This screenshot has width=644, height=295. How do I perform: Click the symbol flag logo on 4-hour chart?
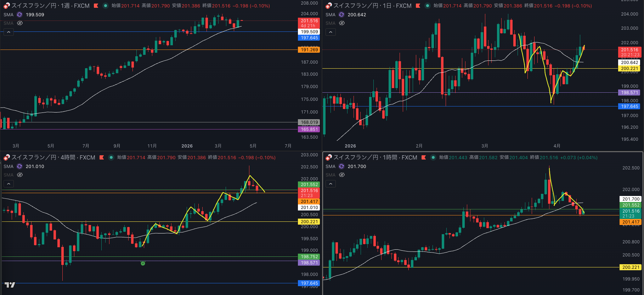[6, 157]
